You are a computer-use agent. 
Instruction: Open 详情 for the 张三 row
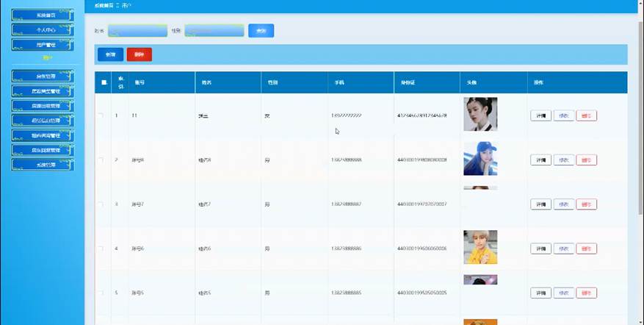[541, 115]
